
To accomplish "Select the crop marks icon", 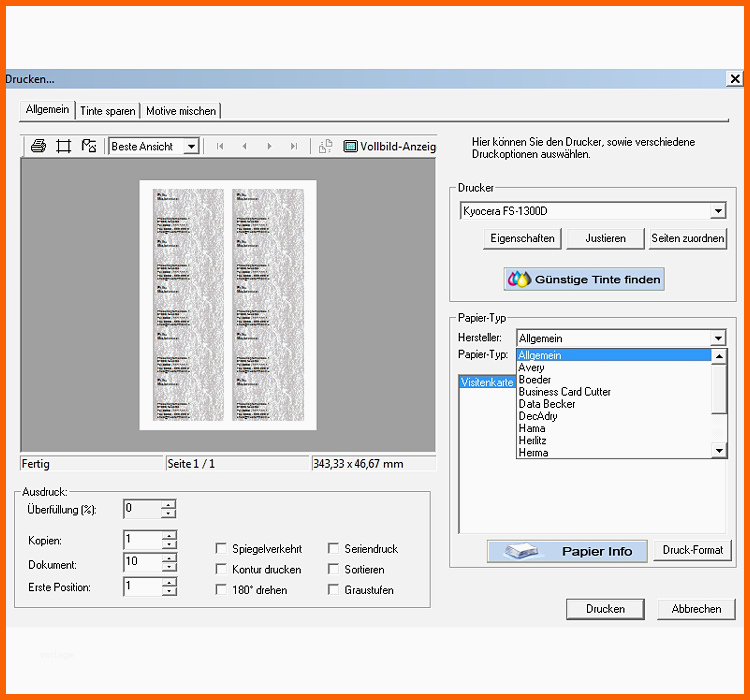I will click(x=63, y=145).
